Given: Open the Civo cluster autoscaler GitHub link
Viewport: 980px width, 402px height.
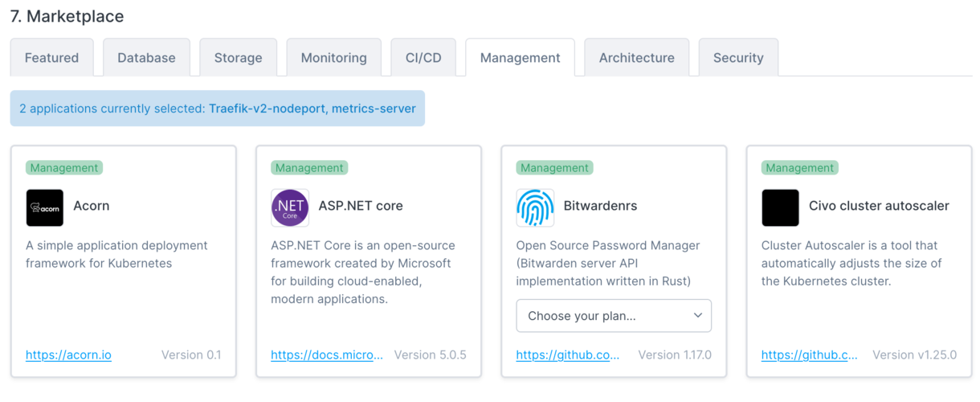Looking at the screenshot, I should coord(810,355).
